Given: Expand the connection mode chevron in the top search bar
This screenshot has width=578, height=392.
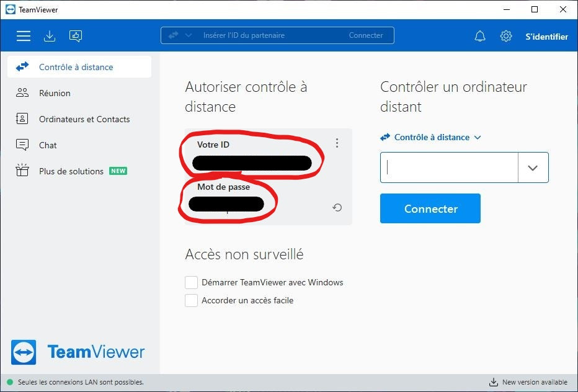Looking at the screenshot, I should point(188,35).
